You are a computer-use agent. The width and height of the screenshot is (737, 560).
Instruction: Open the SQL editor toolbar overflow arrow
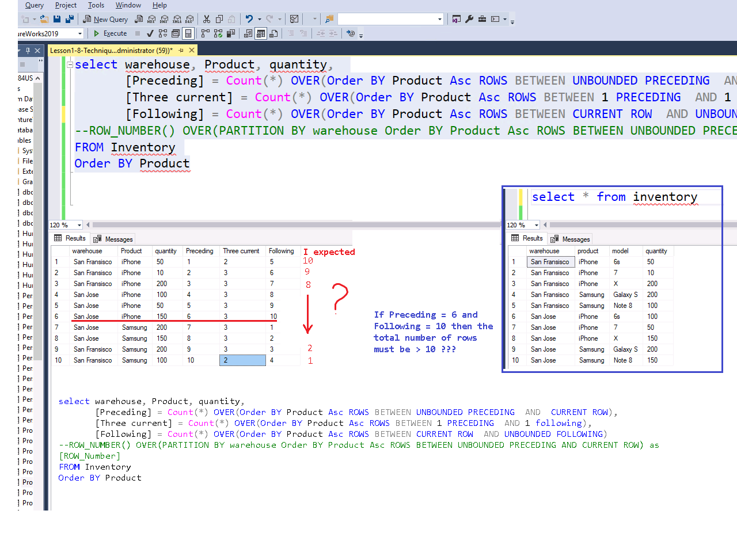[361, 35]
